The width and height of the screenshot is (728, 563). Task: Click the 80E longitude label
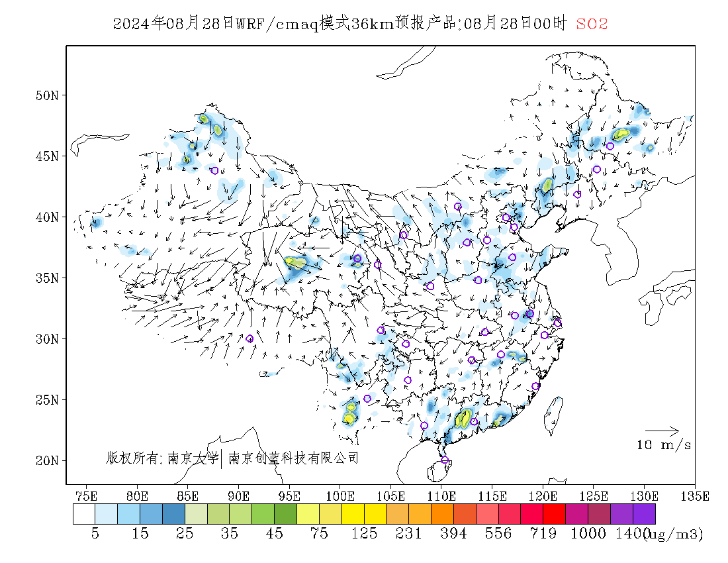pos(137,496)
